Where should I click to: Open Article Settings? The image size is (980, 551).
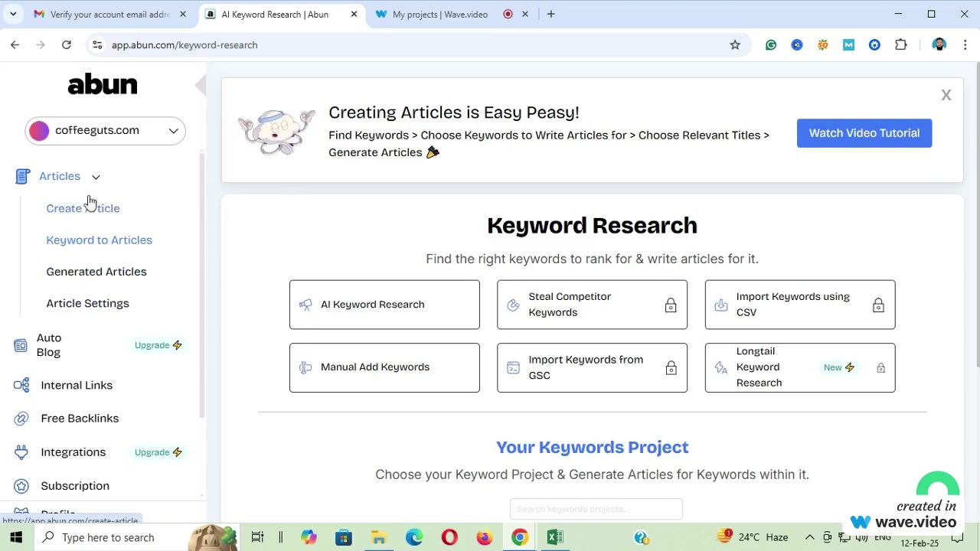tap(87, 303)
